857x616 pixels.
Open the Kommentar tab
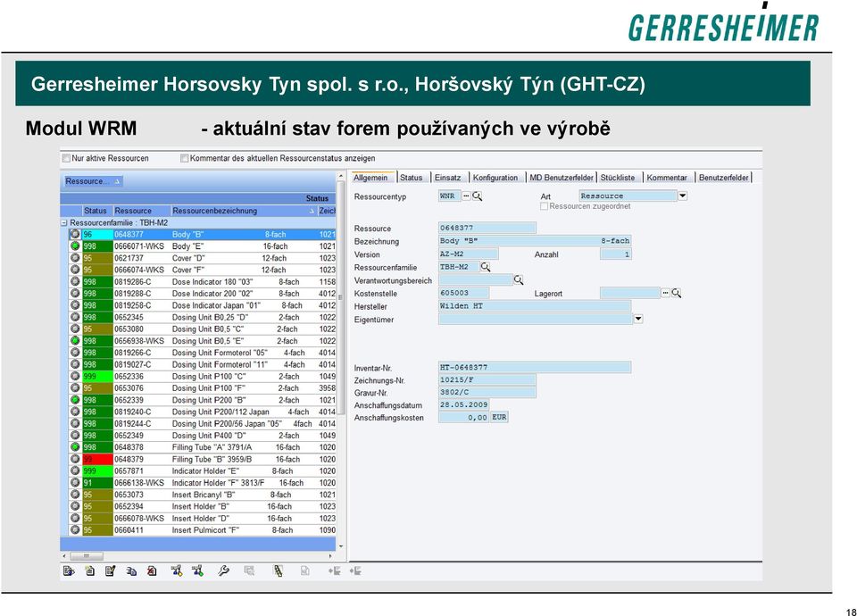[x=667, y=178]
